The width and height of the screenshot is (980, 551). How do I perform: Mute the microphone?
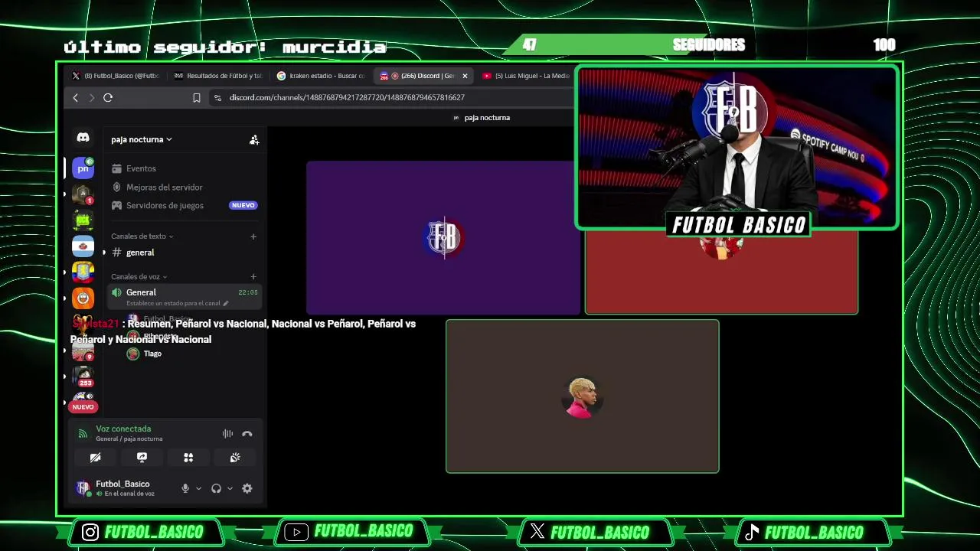[185, 488]
